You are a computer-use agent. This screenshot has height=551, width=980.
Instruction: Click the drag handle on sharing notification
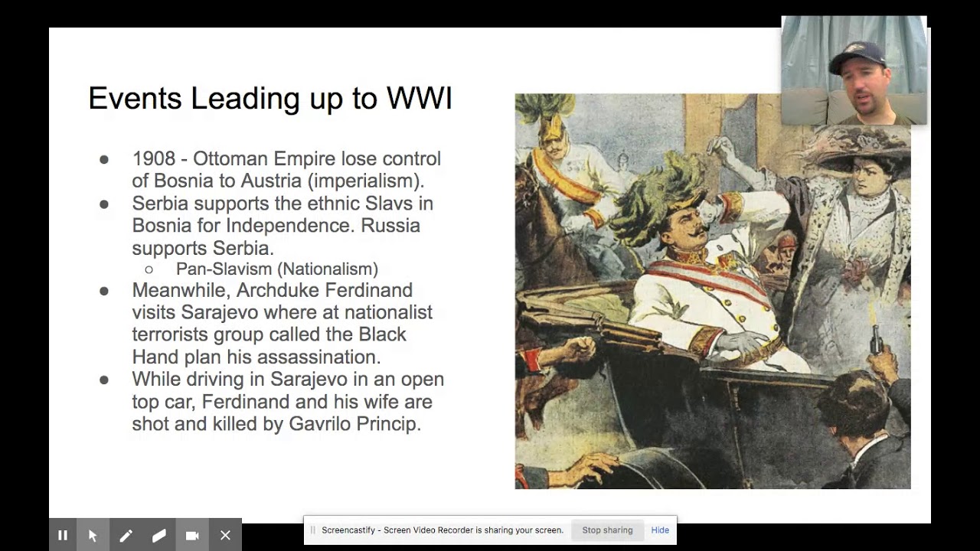[312, 530]
